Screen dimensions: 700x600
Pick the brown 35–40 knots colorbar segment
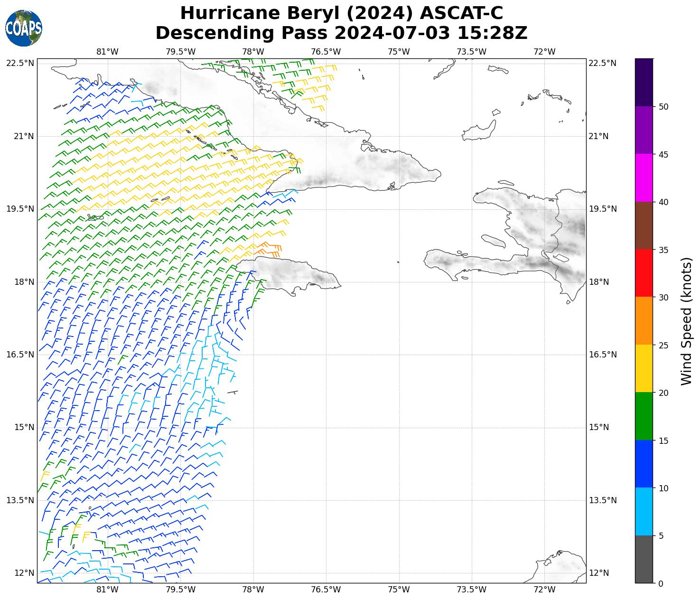tap(644, 225)
